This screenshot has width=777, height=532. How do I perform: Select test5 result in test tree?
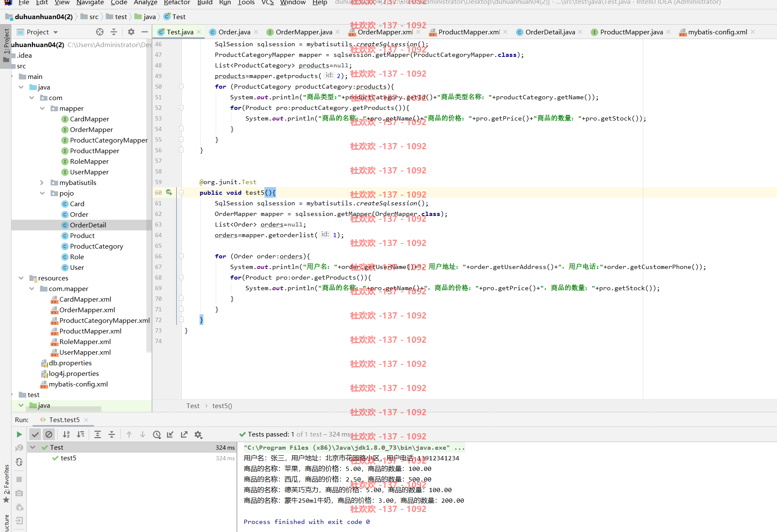tap(68, 458)
